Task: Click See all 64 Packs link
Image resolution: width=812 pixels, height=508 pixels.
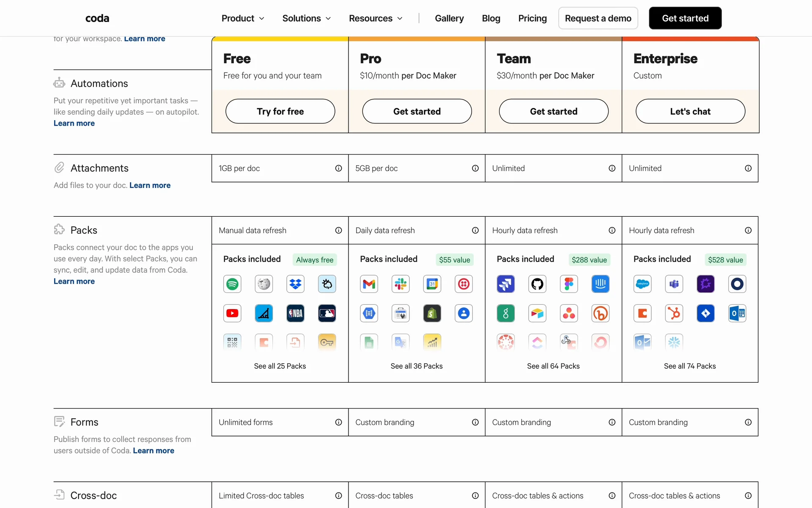Action: tap(553, 366)
